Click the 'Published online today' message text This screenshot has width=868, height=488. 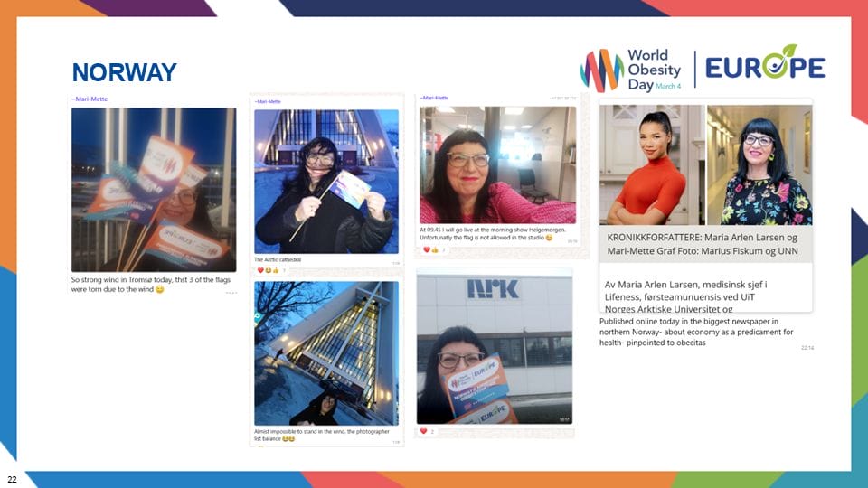click(698, 332)
